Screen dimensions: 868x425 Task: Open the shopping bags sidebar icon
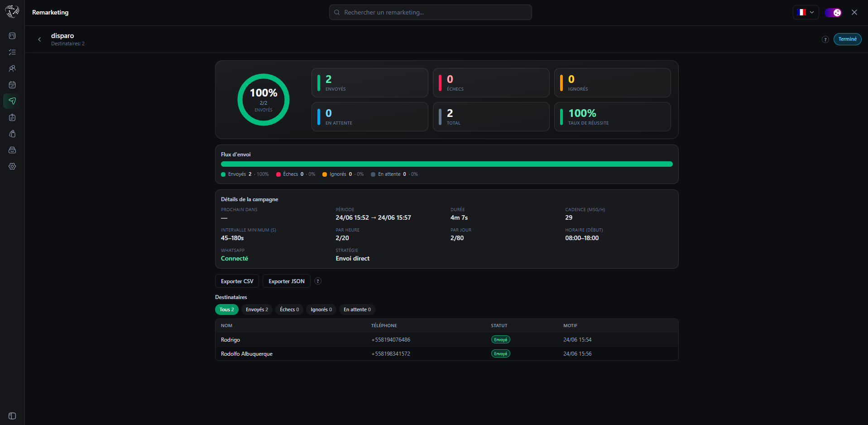(12, 134)
